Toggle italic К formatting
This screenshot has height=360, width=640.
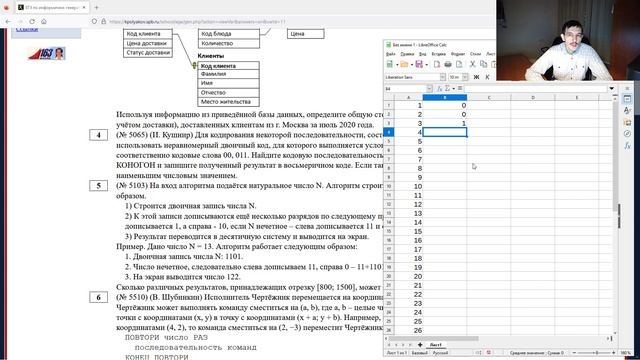487,77
